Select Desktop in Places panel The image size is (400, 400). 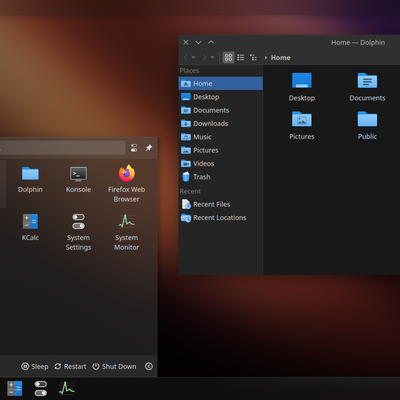[221, 97]
